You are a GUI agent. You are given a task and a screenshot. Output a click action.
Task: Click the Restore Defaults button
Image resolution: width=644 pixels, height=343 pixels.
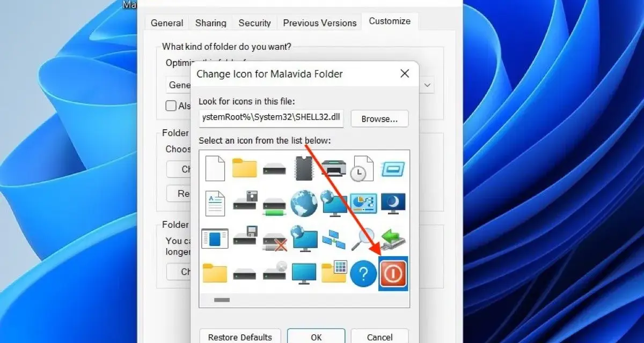(x=240, y=337)
